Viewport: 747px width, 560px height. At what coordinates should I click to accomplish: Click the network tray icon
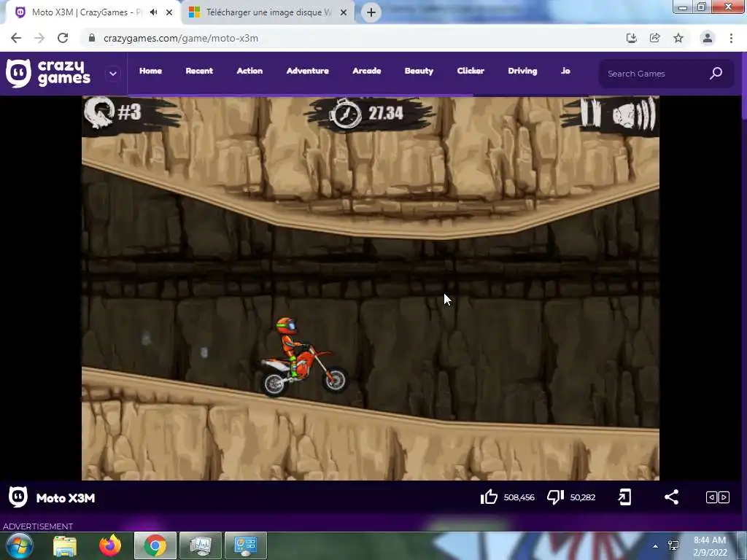pos(673,545)
